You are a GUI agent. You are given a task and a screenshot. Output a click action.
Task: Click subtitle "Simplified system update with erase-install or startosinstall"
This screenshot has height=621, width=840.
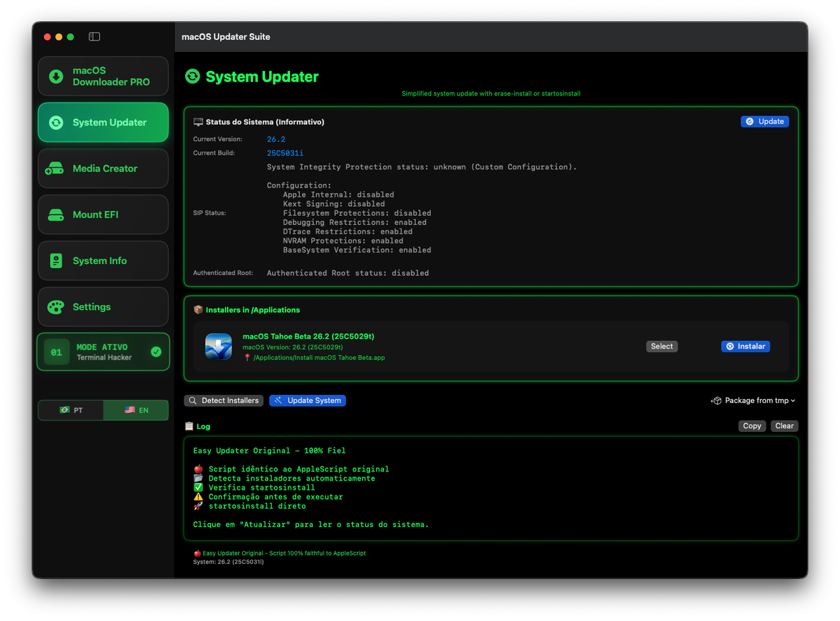click(x=491, y=94)
